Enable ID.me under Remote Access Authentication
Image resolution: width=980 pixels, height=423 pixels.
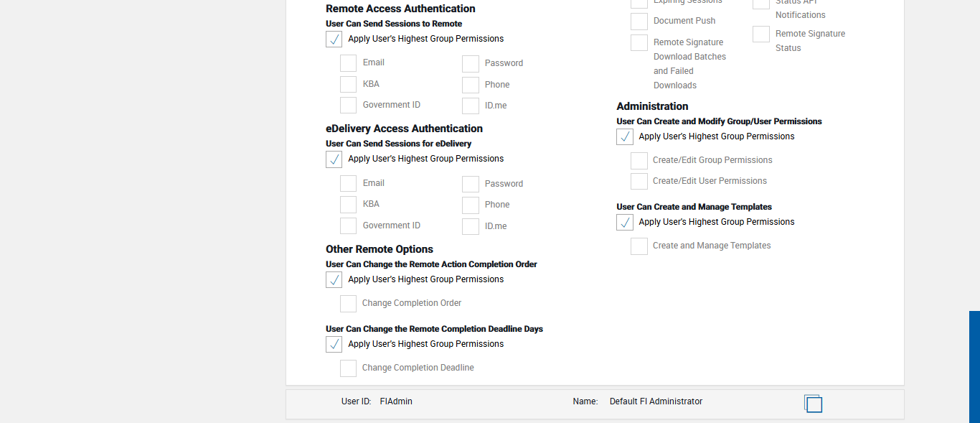(471, 106)
